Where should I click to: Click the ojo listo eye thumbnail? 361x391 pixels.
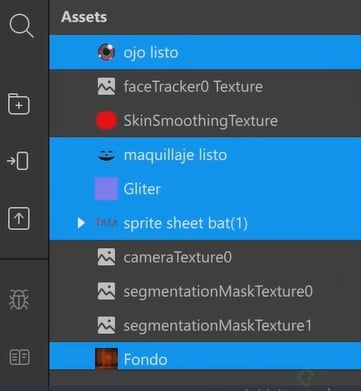pyautogui.click(x=106, y=52)
